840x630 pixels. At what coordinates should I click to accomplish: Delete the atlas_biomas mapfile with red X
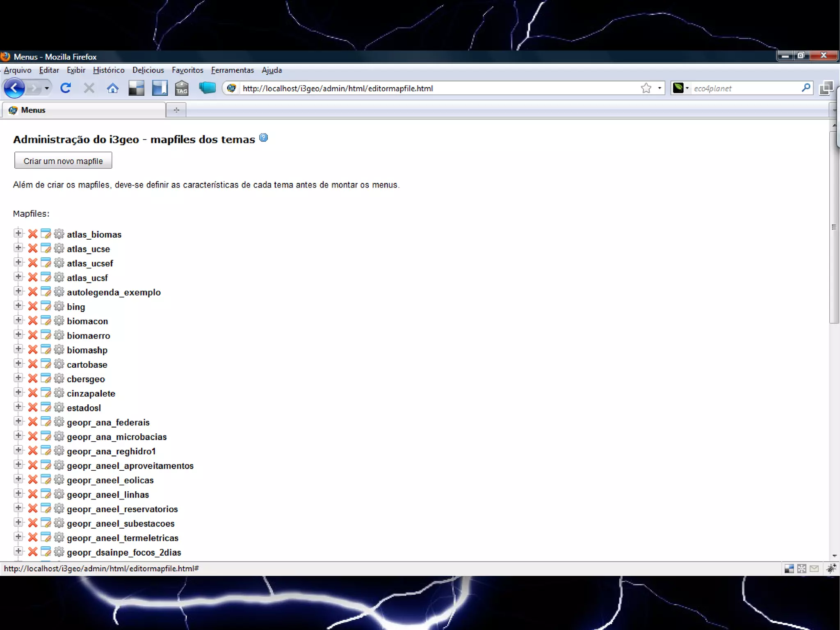33,234
